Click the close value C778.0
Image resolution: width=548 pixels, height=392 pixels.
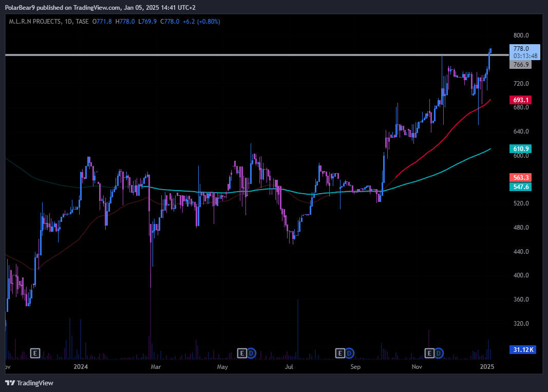[170, 22]
